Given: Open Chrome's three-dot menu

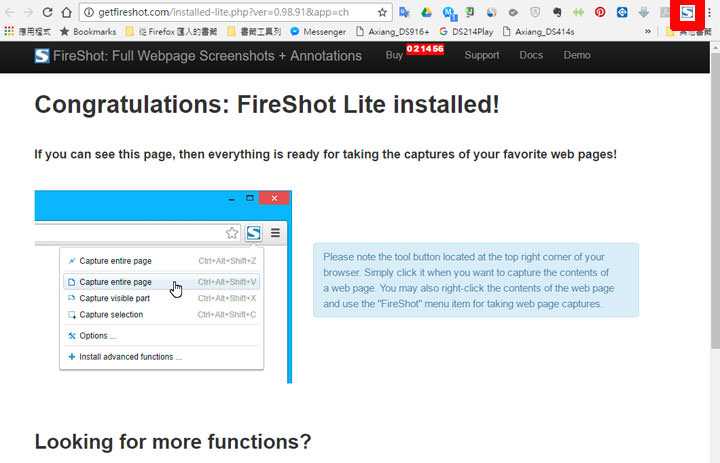Looking at the screenshot, I should tap(710, 12).
